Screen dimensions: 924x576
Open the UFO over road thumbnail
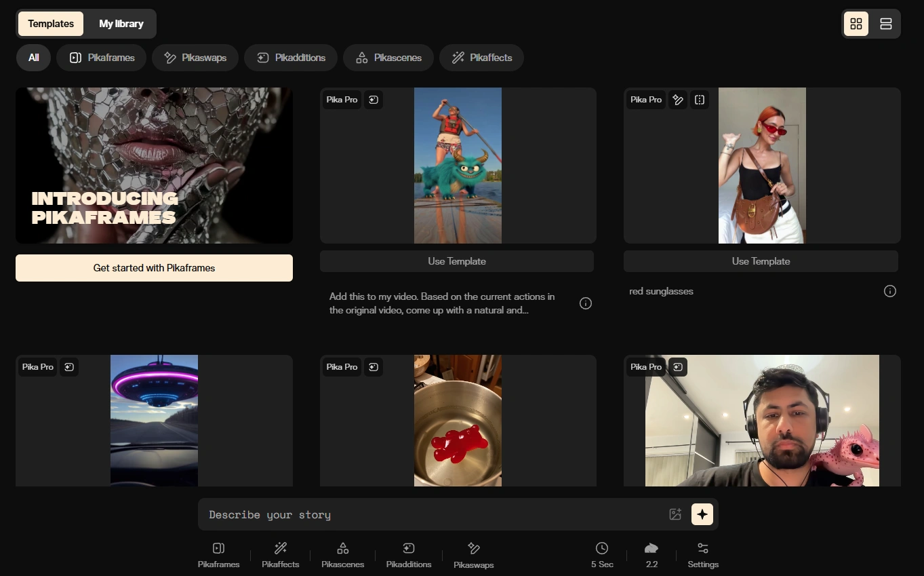click(x=154, y=421)
